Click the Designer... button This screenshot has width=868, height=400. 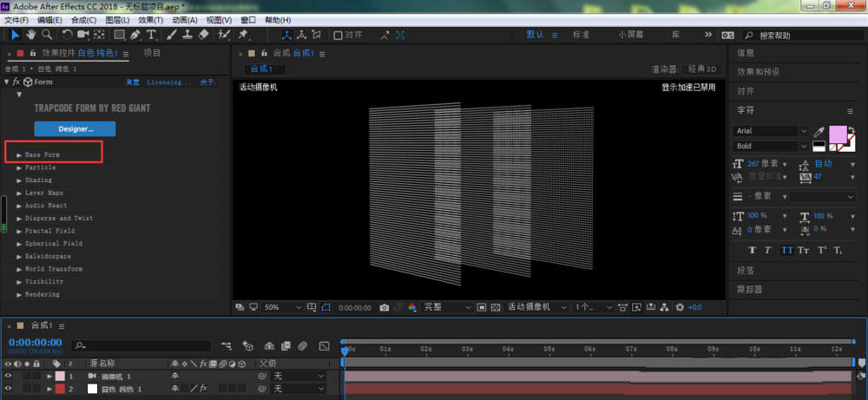tap(75, 128)
